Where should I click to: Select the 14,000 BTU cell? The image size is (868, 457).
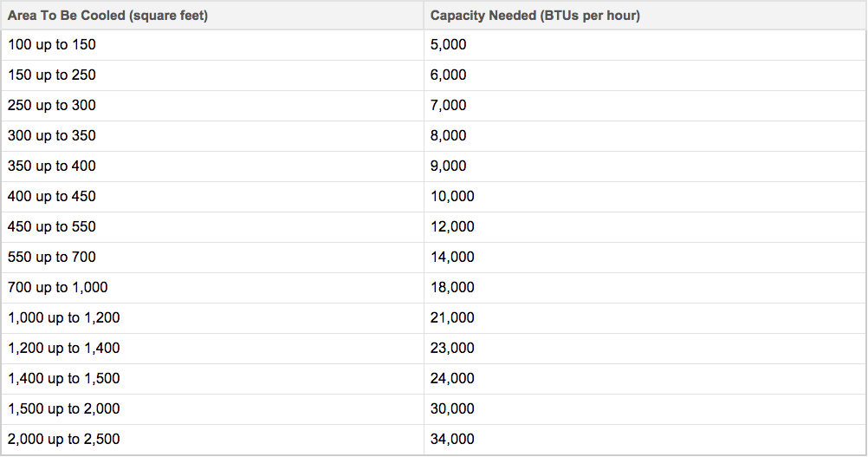645,258
